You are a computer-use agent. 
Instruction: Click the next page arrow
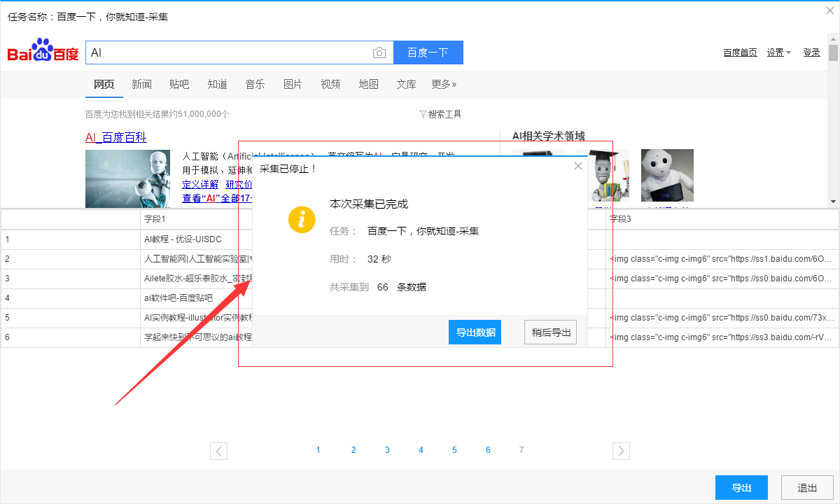[621, 451]
